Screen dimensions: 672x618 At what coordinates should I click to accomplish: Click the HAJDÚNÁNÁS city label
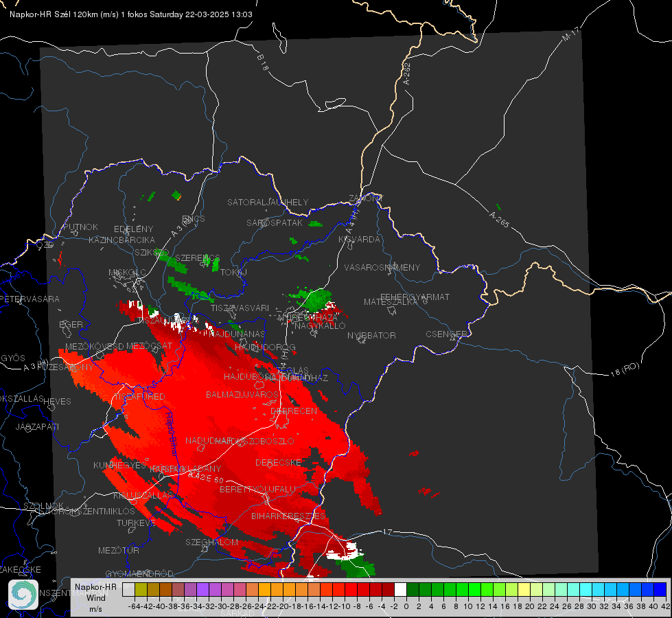(237, 334)
